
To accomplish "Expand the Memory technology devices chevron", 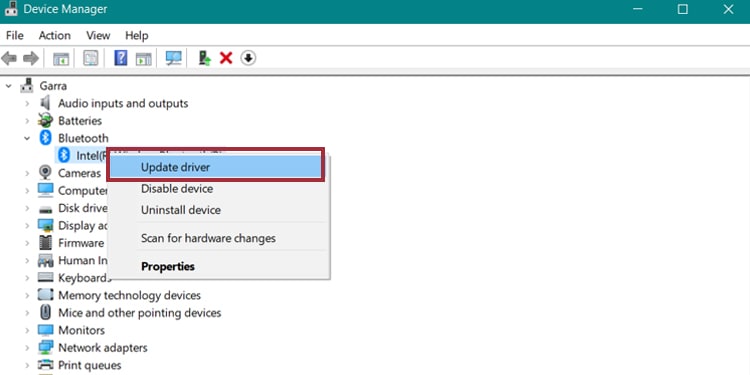I will click(27, 296).
